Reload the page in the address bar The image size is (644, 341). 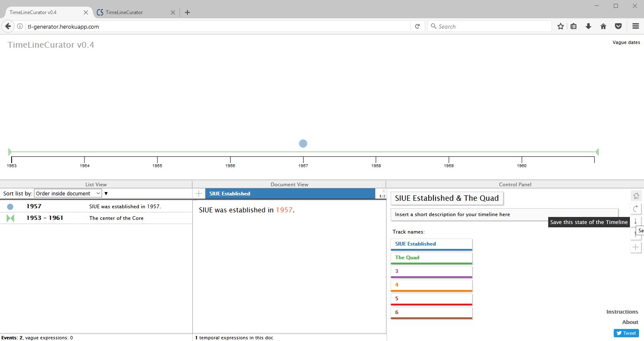tap(418, 27)
